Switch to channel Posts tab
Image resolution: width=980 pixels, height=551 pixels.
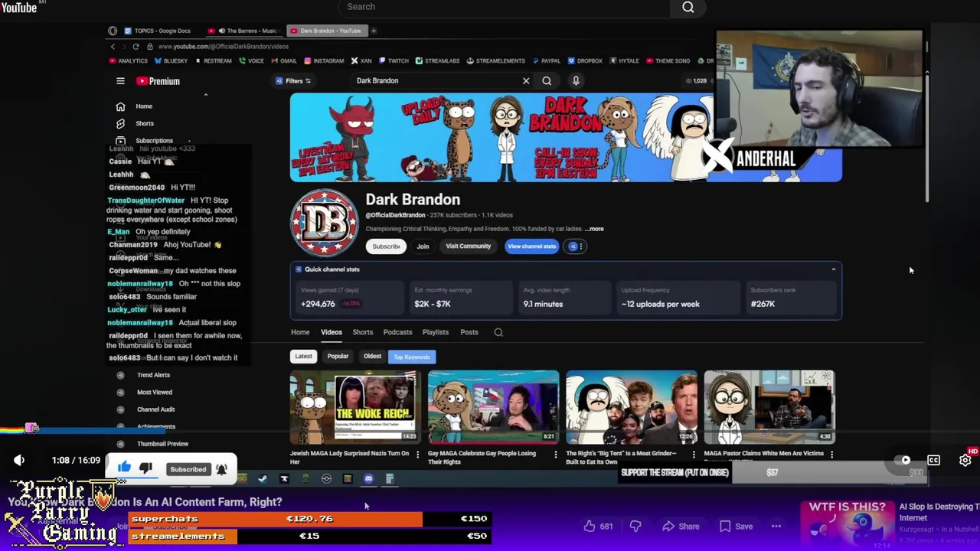click(x=469, y=332)
